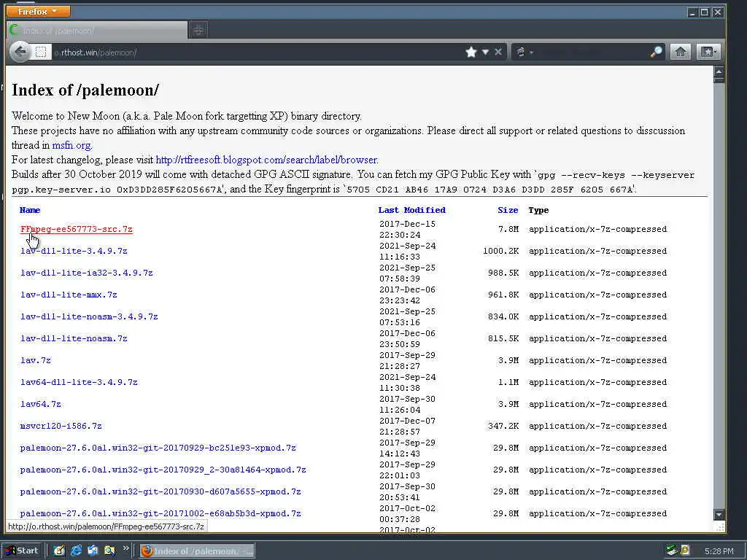Click the search magnifier icon
Image resolution: width=747 pixels, height=560 pixels.
656,52
